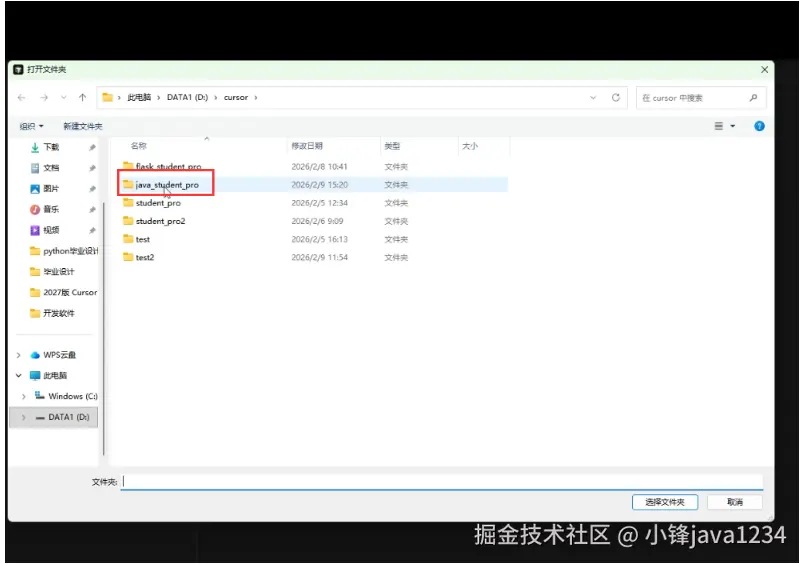Unpin 视频 using its pin icon
This screenshot has width=804, height=566.
(x=92, y=231)
